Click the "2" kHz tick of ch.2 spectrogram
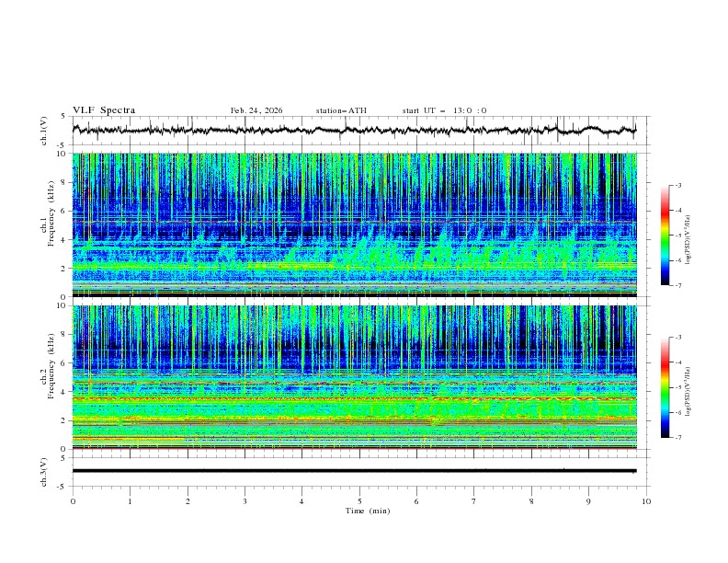728x563 pixels. coord(64,420)
